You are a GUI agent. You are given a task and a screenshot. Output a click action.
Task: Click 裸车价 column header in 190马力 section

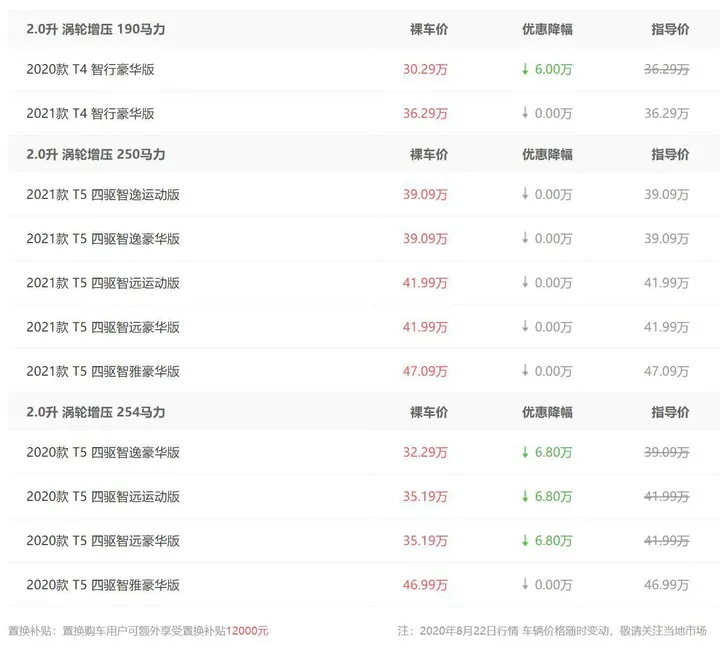pos(429,29)
